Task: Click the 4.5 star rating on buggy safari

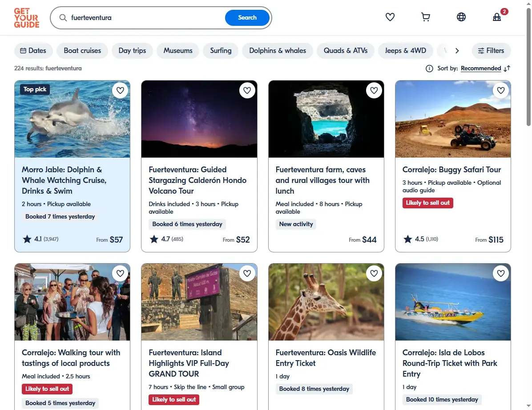Action: tap(421, 239)
